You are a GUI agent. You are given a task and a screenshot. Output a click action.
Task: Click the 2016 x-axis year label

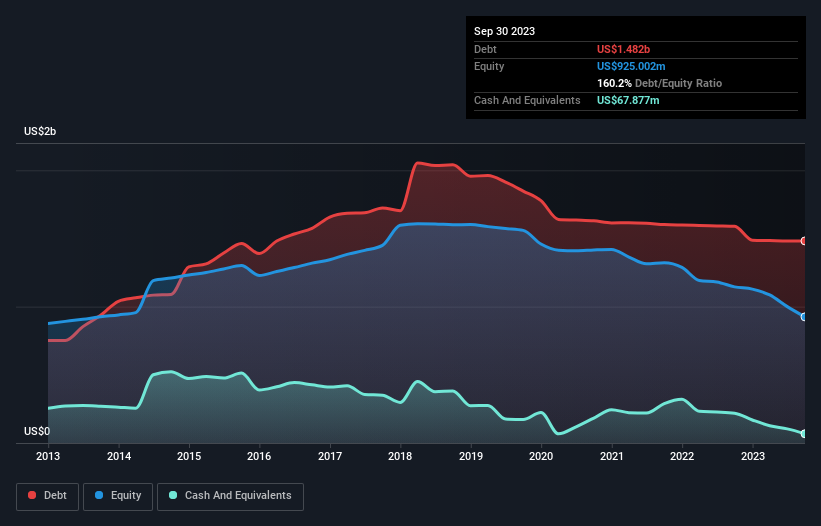point(259,457)
